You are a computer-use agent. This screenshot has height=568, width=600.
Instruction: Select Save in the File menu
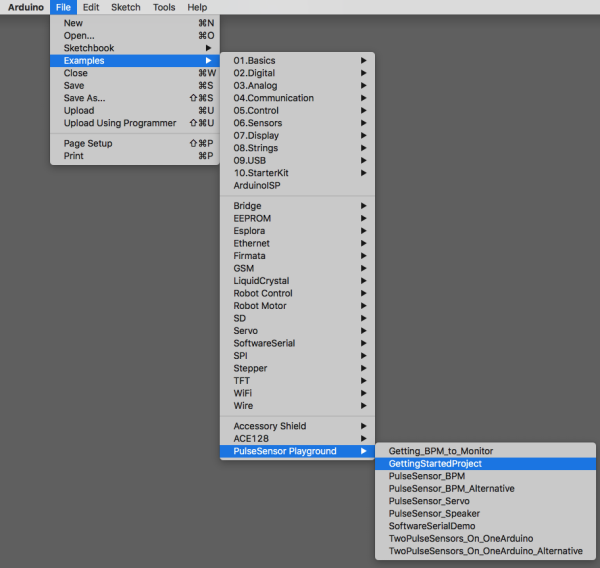[x=135, y=86]
